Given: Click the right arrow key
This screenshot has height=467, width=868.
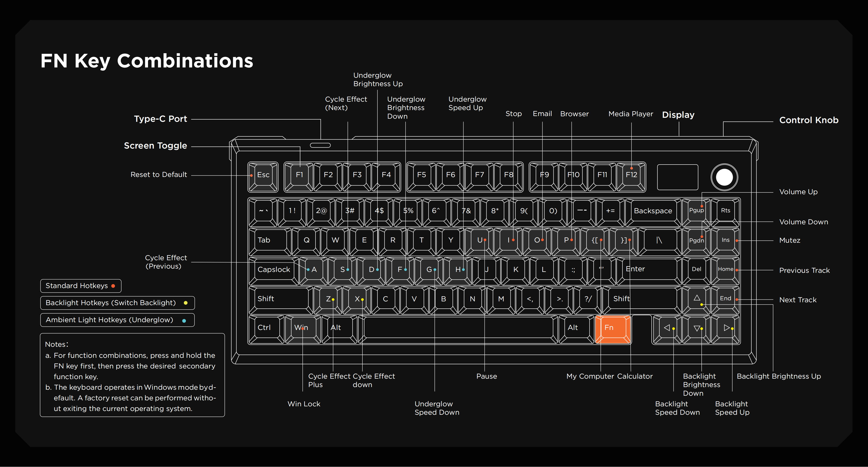Looking at the screenshot, I should point(726,328).
